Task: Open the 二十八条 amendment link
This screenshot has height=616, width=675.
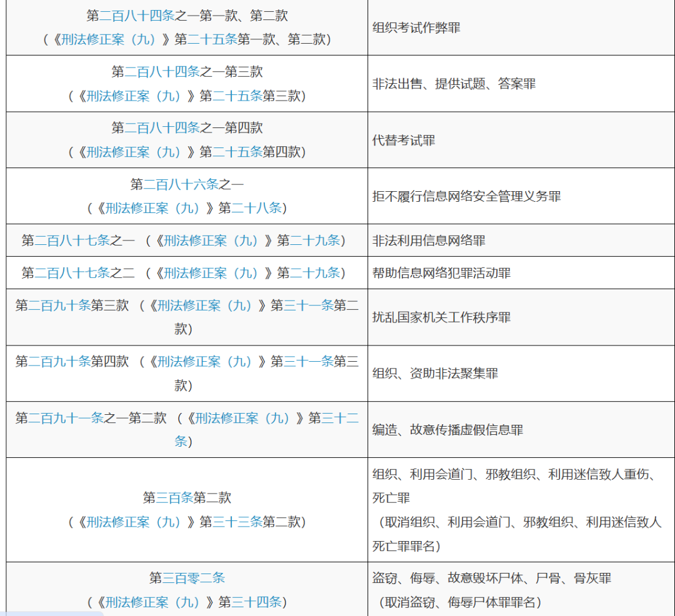Action: click(256, 208)
